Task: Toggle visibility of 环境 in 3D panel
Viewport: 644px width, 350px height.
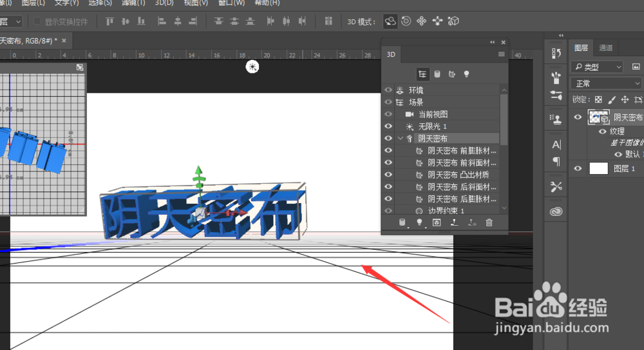Action: pyautogui.click(x=388, y=90)
